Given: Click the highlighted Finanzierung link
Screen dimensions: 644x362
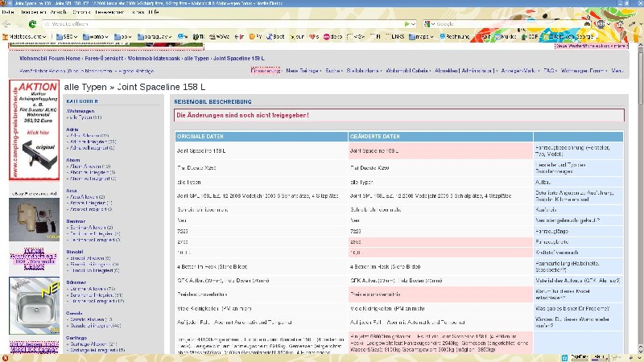Looking at the screenshot, I should tap(266, 71).
